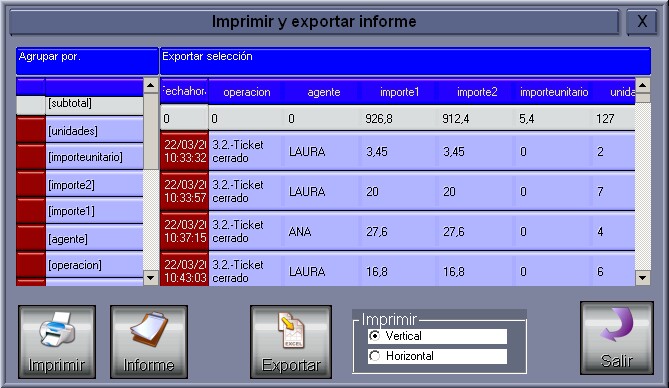The image size is (669, 388).
Task: Click the operacion column header
Action: pos(247,92)
